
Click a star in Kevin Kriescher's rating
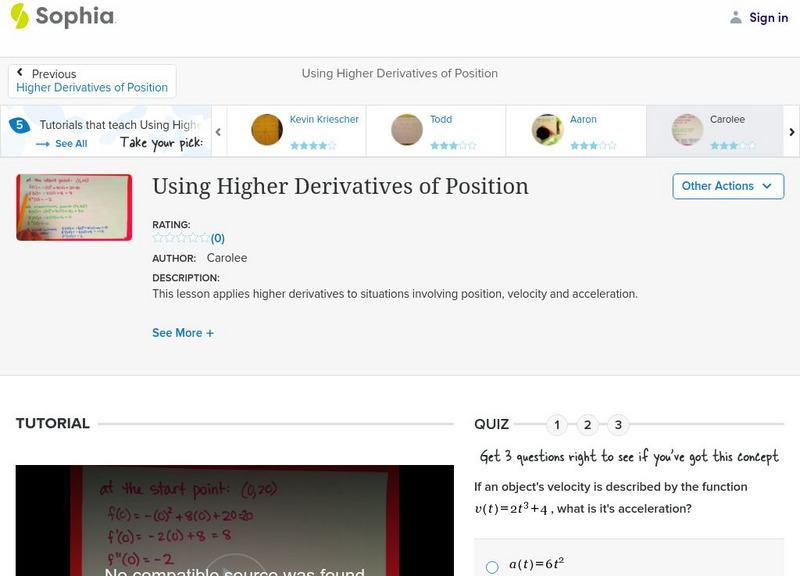[310, 143]
